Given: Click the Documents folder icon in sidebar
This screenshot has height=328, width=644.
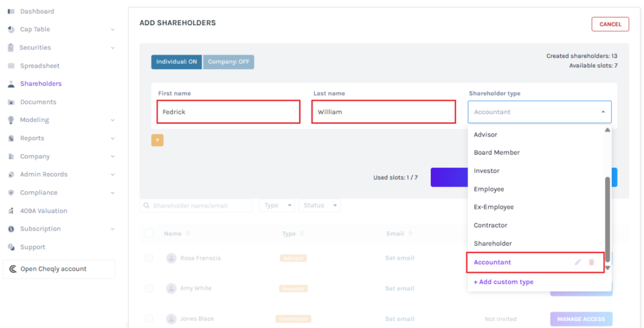Looking at the screenshot, I should pos(11,102).
